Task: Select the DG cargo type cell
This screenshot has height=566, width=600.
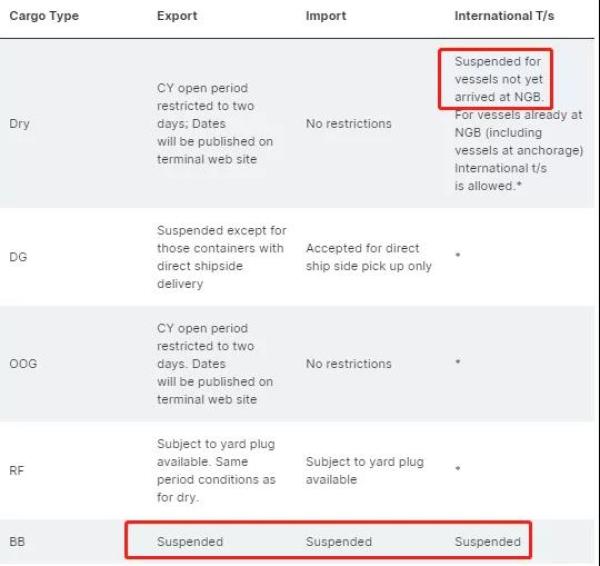Action: click(x=18, y=257)
